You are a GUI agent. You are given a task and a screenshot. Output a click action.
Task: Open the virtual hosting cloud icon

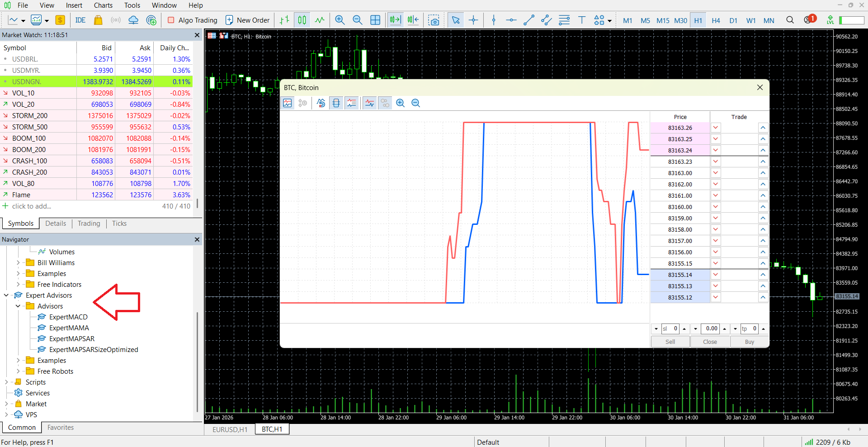(133, 20)
